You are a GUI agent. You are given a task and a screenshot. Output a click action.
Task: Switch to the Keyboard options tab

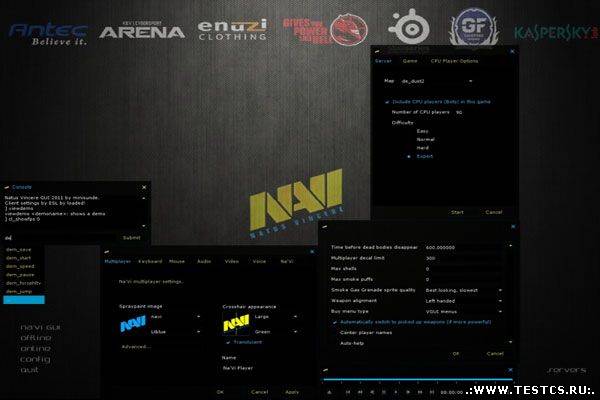pos(150,261)
